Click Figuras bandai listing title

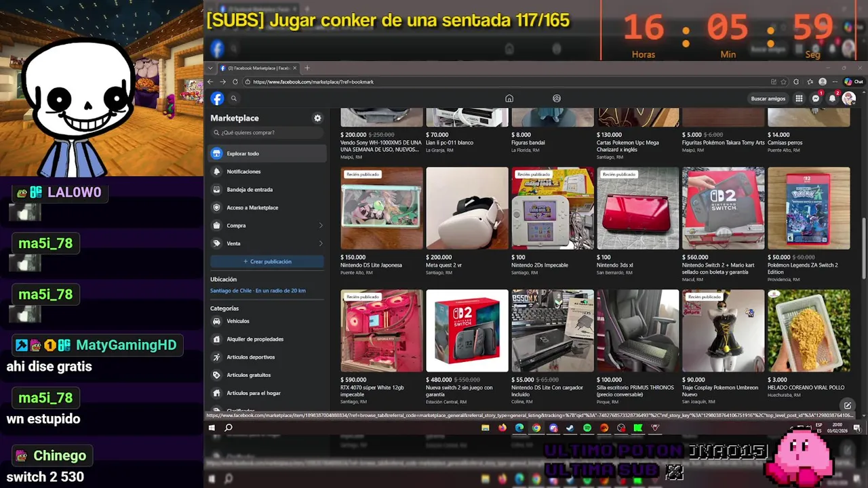(x=528, y=143)
